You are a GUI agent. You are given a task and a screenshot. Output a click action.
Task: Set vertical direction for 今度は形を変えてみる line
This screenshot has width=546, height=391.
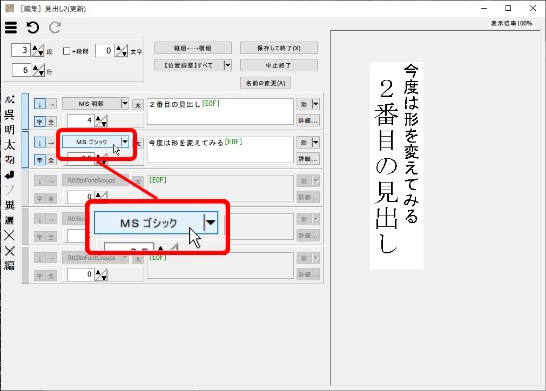pos(40,142)
